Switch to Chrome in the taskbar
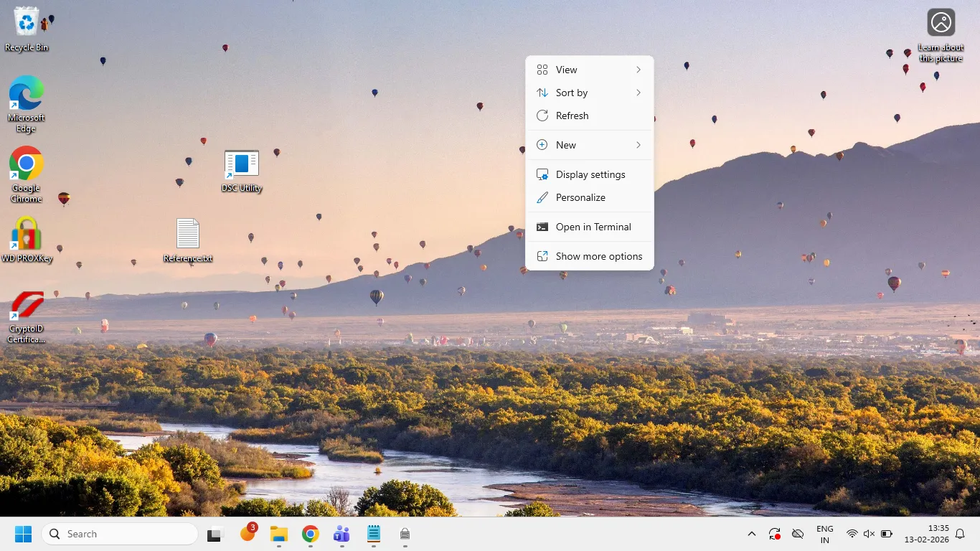 point(310,534)
